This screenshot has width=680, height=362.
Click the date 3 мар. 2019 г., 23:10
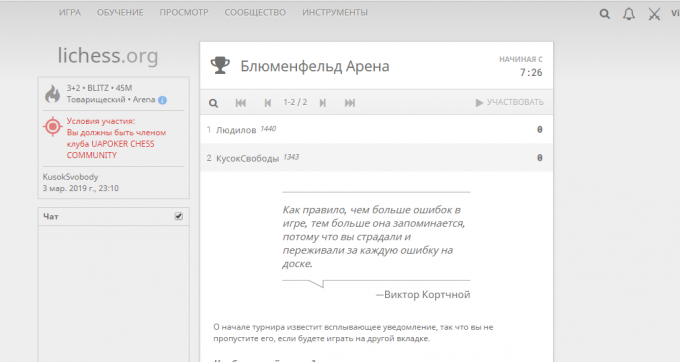tap(81, 188)
